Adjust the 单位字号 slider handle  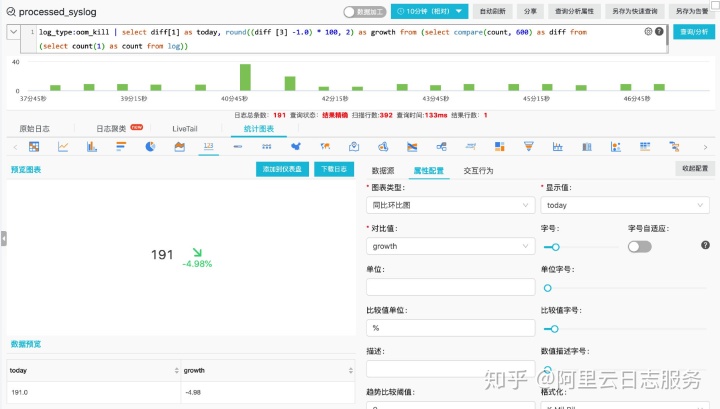pos(547,288)
